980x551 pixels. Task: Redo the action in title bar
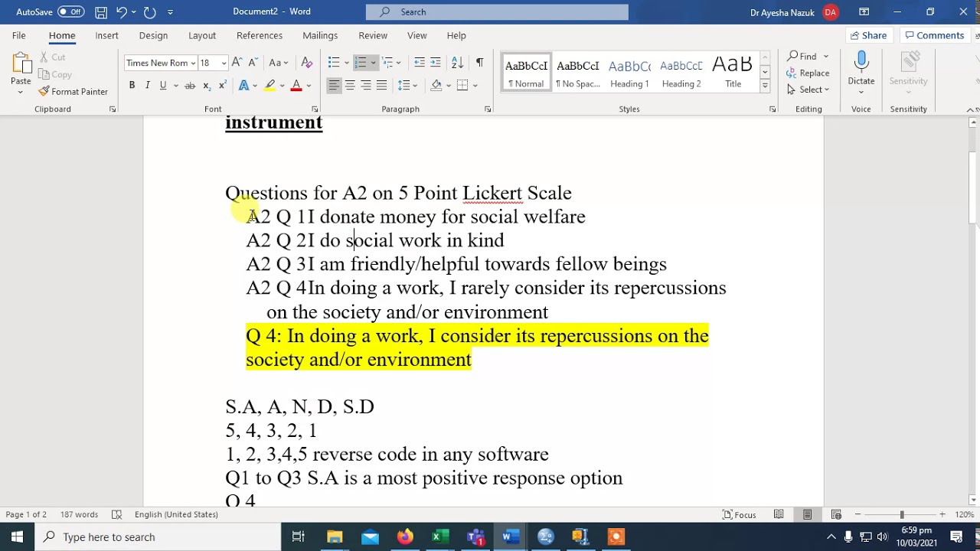(x=149, y=11)
